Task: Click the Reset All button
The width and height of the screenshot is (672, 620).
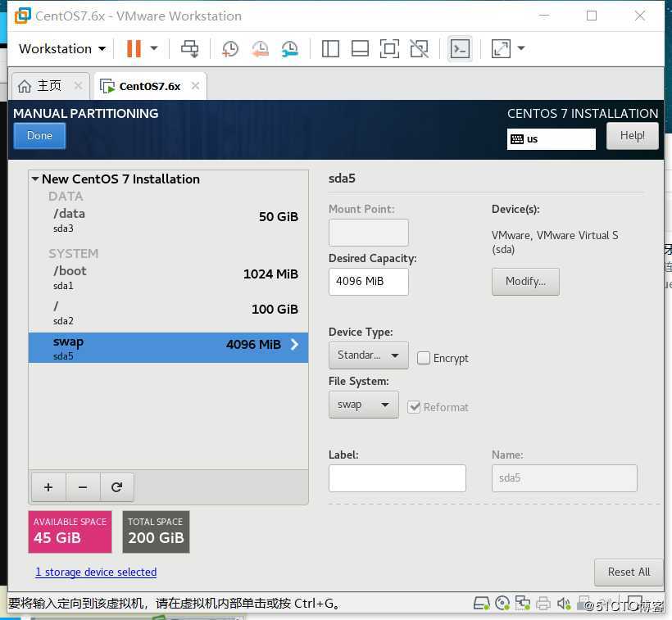Action: (629, 572)
